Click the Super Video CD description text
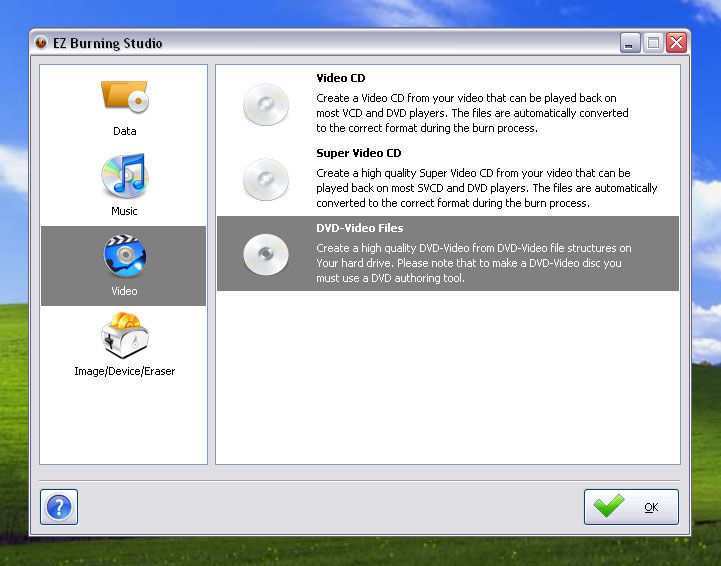Viewport: 721px width, 566px height. 486,188
